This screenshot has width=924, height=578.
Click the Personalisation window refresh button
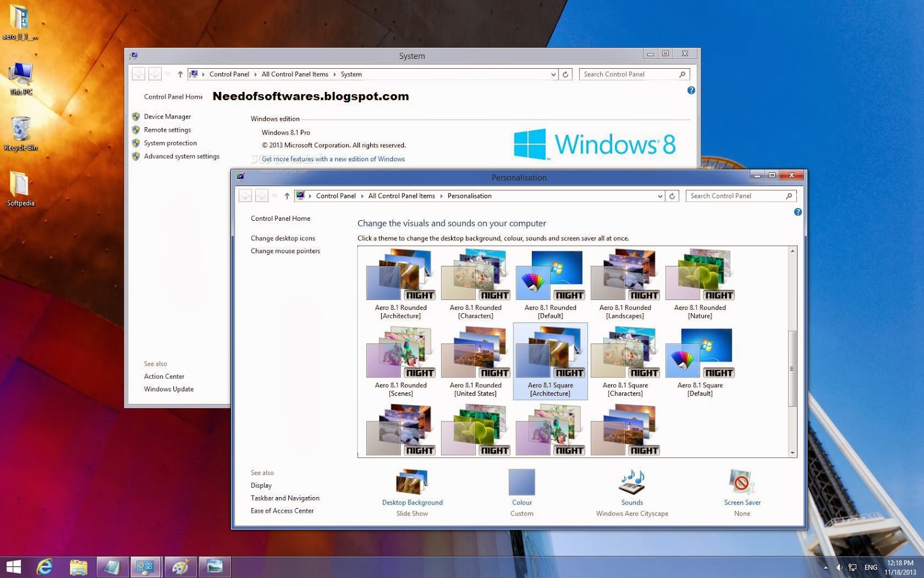coord(672,196)
